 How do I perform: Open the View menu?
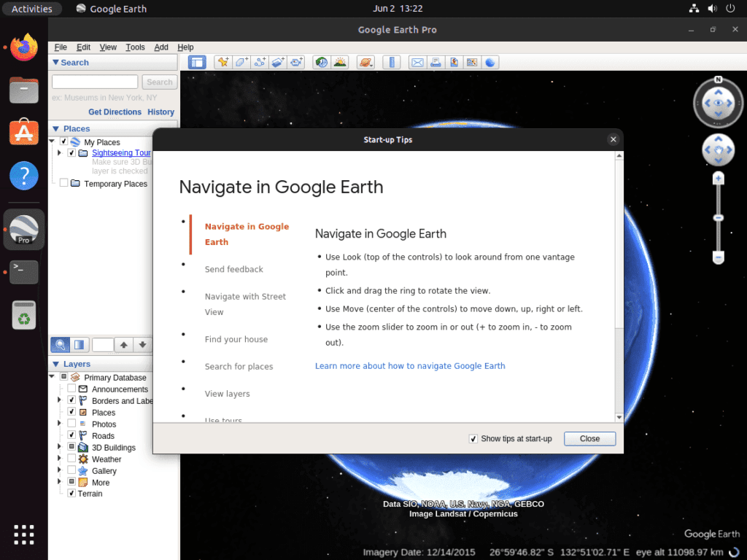tap(108, 47)
